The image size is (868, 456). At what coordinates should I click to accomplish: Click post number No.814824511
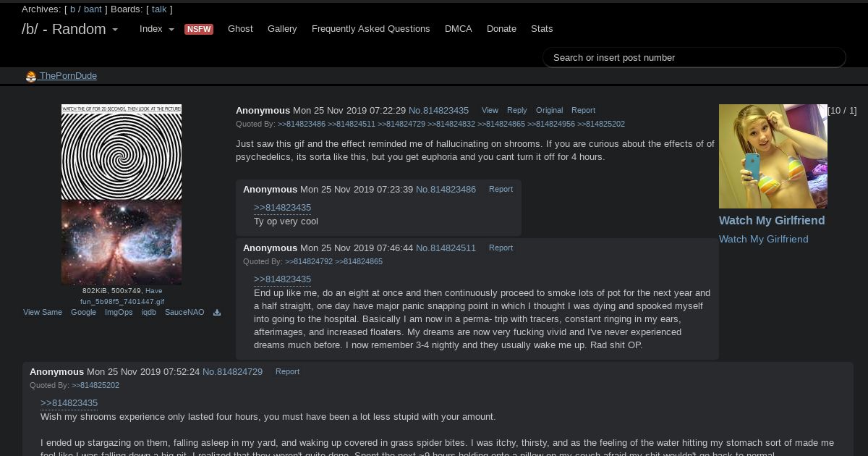446,248
